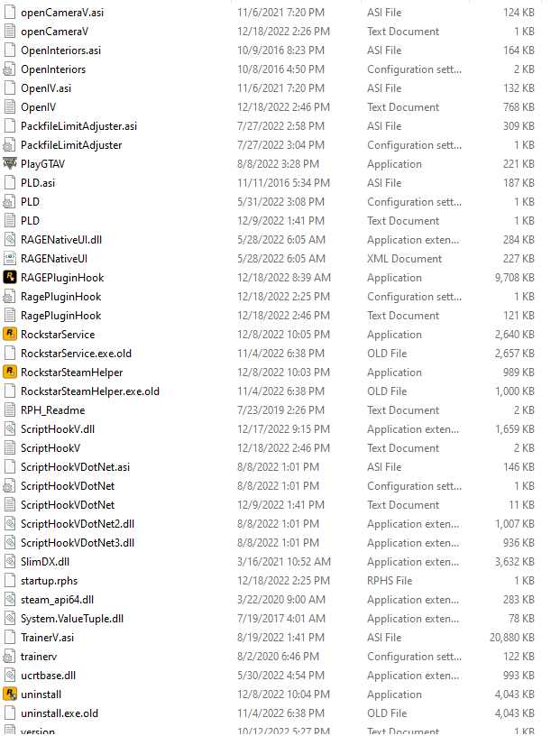Click the TrainerV.asi file icon

[9, 638]
